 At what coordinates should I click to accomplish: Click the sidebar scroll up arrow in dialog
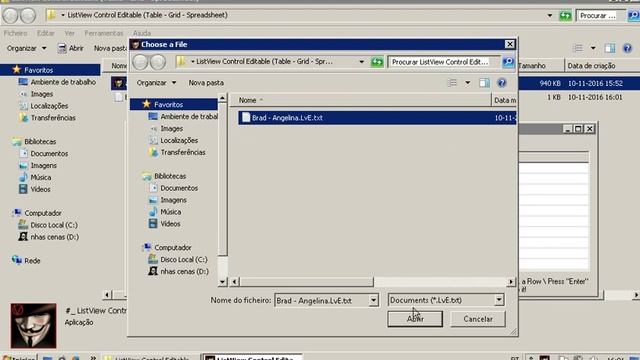coord(222,98)
